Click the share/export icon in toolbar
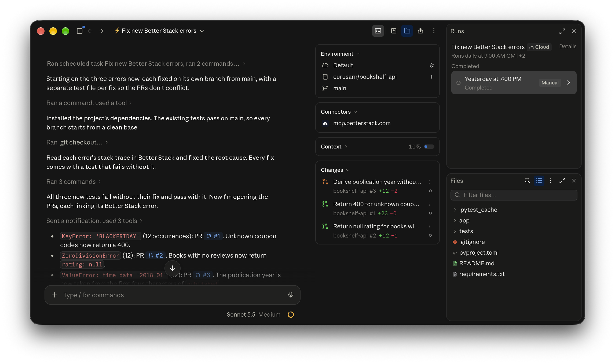This screenshot has width=615, height=364. click(420, 31)
